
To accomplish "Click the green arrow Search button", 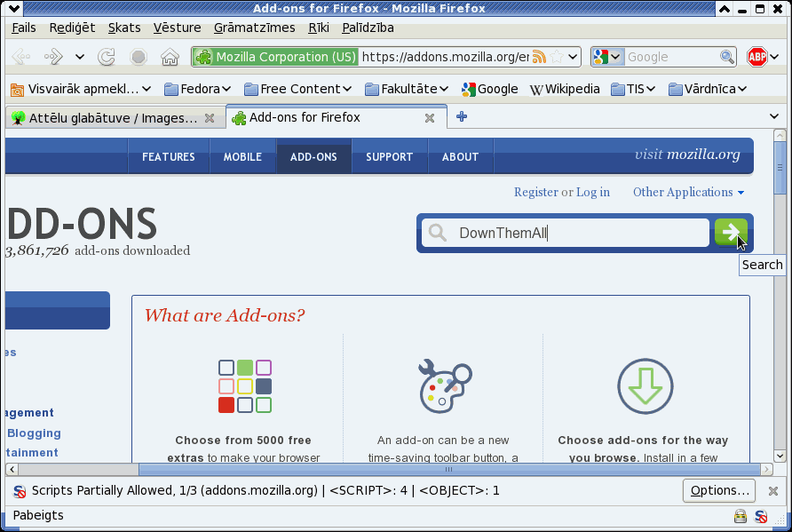I will [731, 233].
